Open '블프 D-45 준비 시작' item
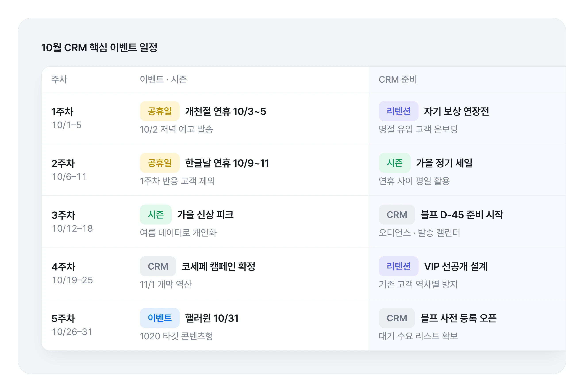 coord(462,215)
